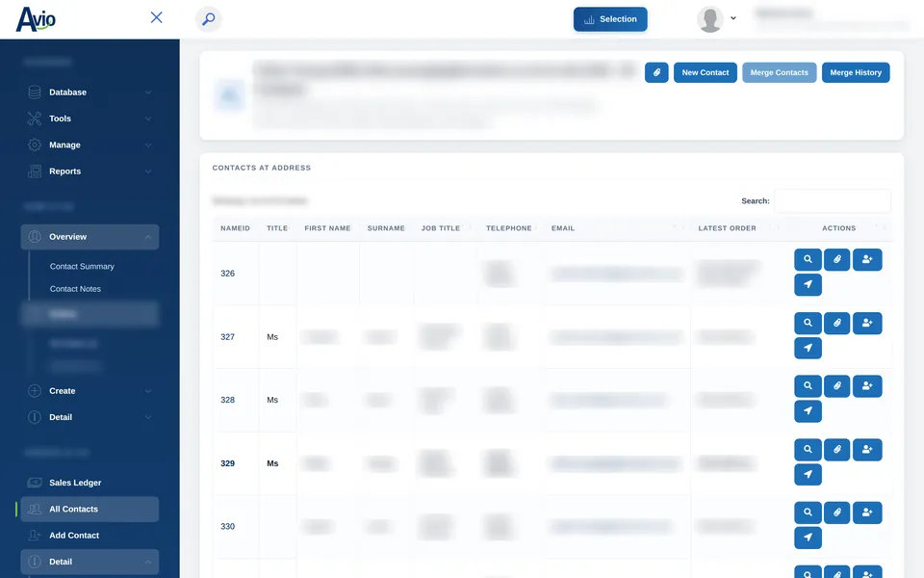Click add-user icon for contact 326
Screen dimensions: 924x578
pos(867,259)
